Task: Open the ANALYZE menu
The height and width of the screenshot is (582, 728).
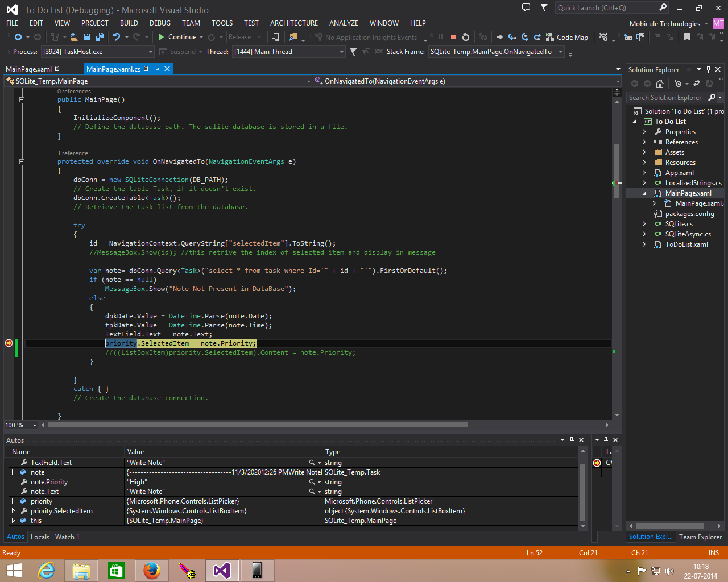Action: [344, 23]
